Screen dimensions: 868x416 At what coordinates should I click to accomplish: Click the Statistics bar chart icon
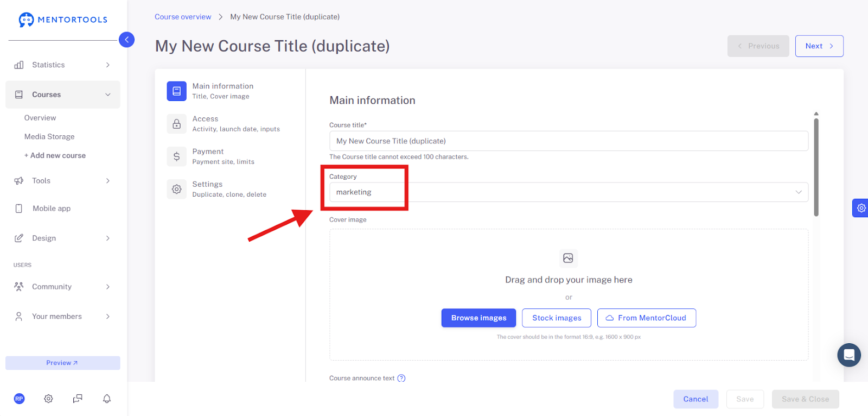[x=19, y=65]
